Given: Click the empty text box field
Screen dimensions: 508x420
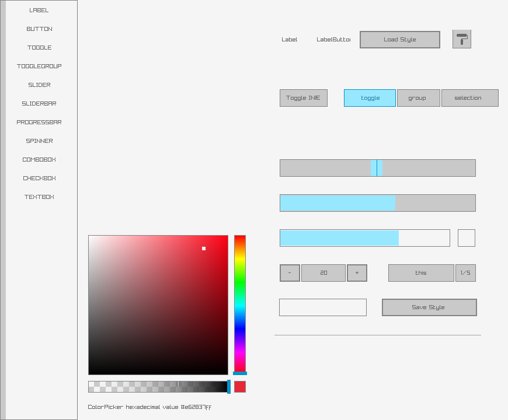Looking at the screenshot, I should pos(322,307).
